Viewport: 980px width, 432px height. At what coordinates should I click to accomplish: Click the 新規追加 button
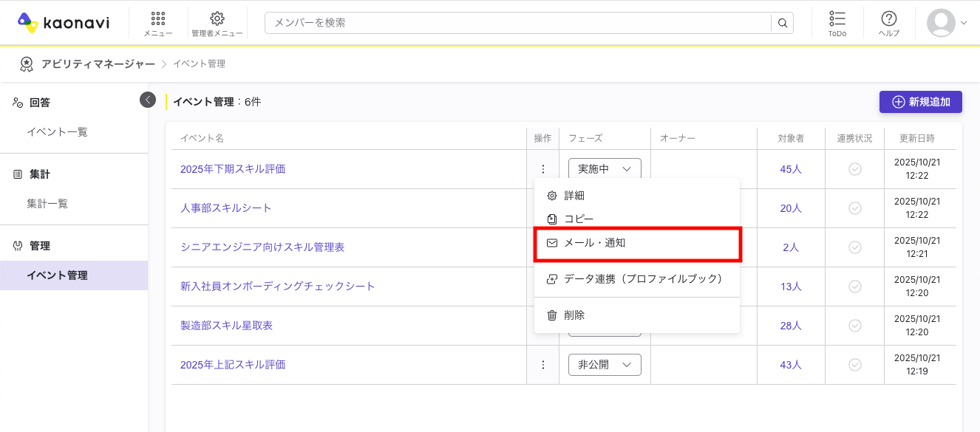(x=920, y=102)
